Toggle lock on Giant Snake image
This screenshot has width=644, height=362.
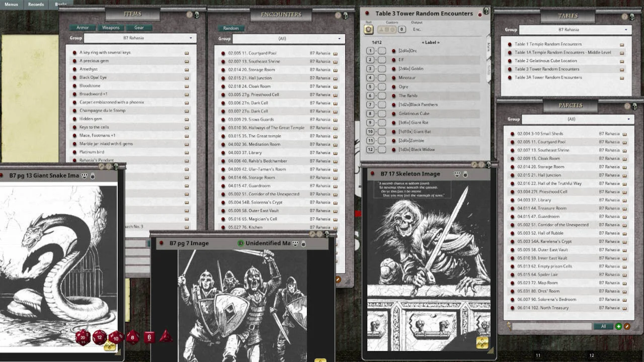click(93, 176)
